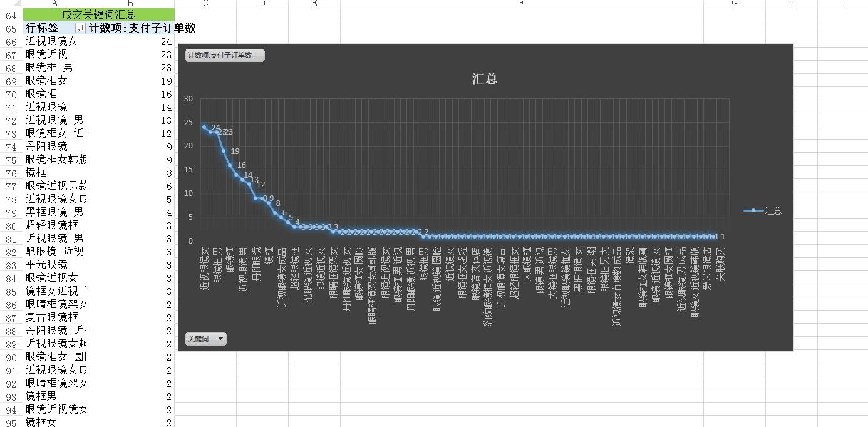Select row header 64
This screenshot has height=427, width=868.
[11, 14]
